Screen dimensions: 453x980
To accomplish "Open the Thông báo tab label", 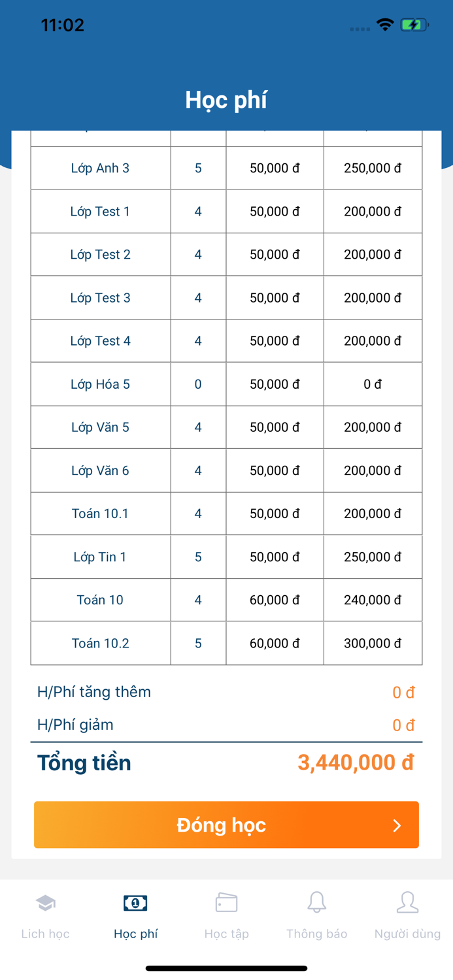I will coord(316,934).
